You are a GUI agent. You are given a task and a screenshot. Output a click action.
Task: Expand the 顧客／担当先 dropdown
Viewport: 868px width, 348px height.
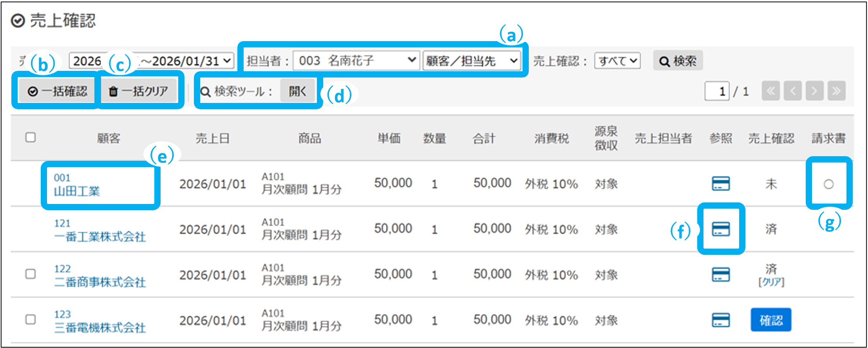click(472, 61)
